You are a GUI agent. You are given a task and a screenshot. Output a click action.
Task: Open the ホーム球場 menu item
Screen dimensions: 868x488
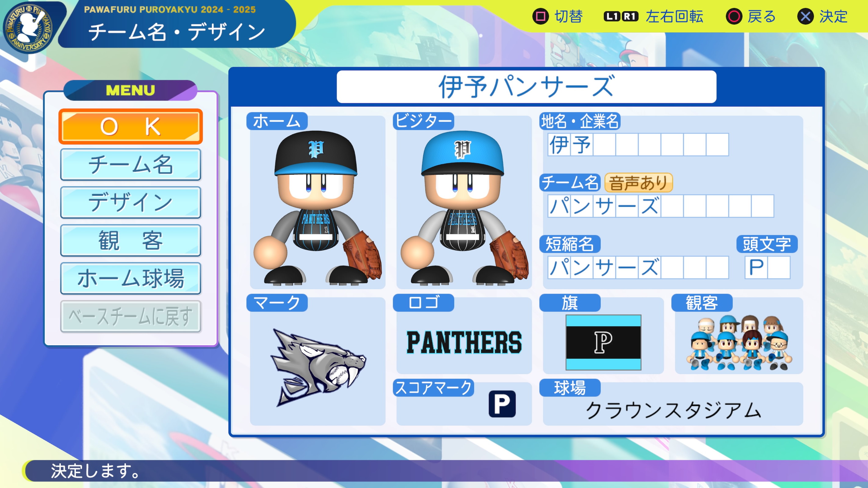point(130,278)
